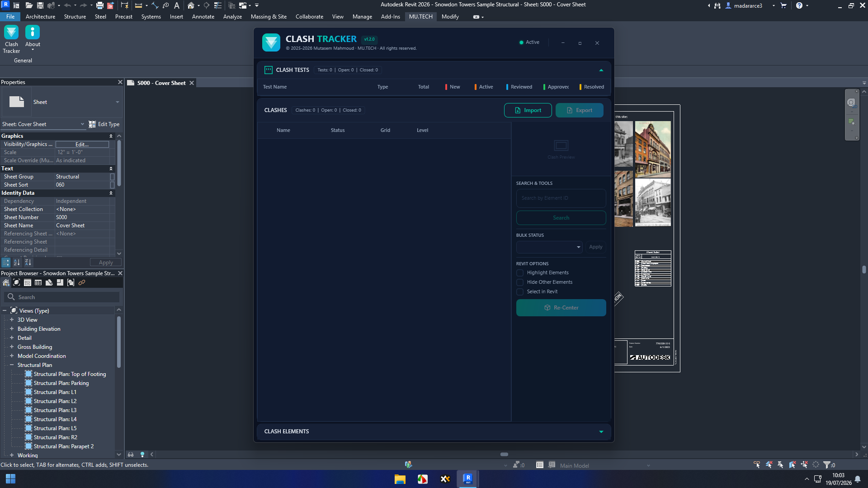
Task: Select the S000 - Cover Sheet view tab
Action: pyautogui.click(x=161, y=83)
